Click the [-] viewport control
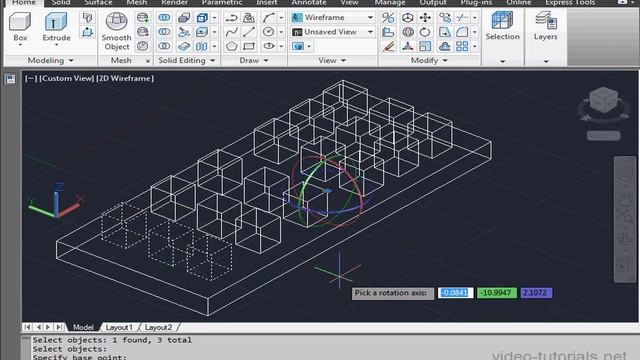Screen dimensions: 640x360 31,78
